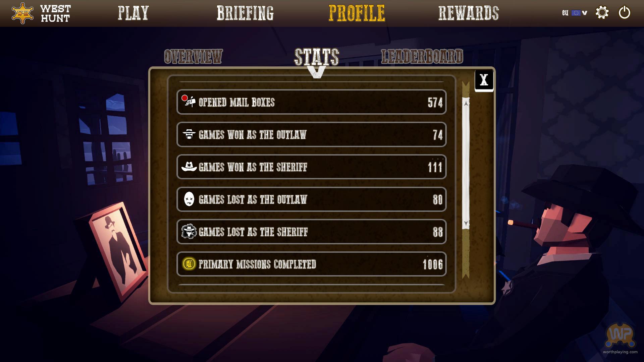Click the scrollbar up arrow
Viewport: 644px width, 362px height.
[466, 103]
